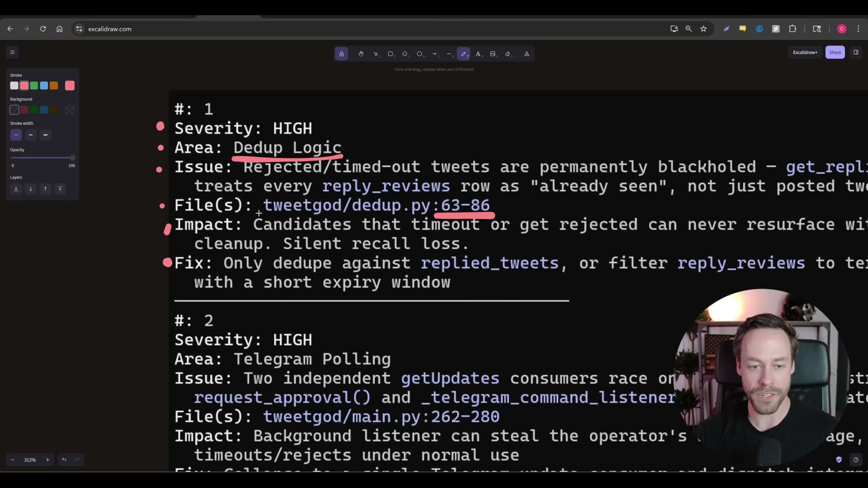Reset zoom from 312%
The width and height of the screenshot is (868, 488).
[30, 460]
